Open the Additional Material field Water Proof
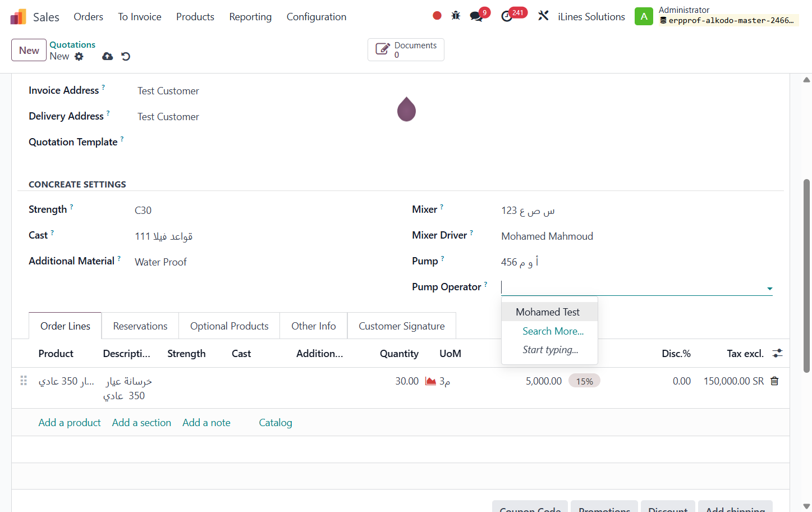The image size is (812, 512). click(160, 262)
